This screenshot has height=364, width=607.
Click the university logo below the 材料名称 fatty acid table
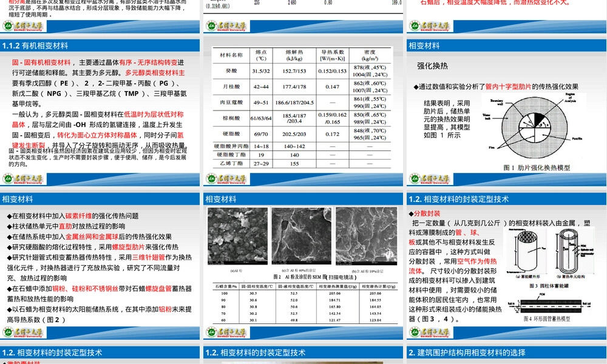click(226, 179)
